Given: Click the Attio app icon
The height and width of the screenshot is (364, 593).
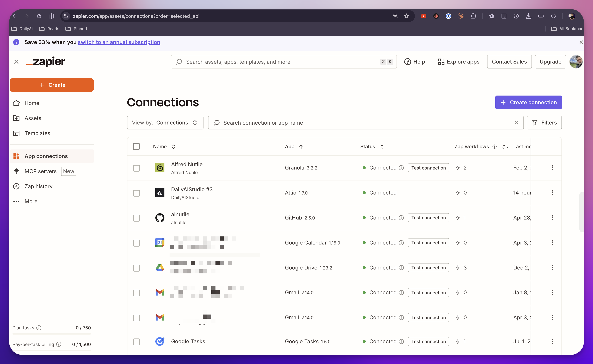Looking at the screenshot, I should pyautogui.click(x=160, y=193).
